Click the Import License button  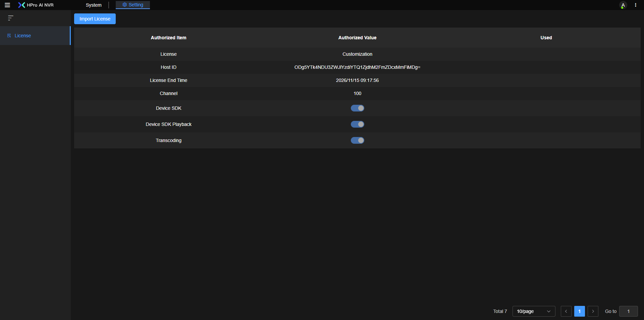(95, 19)
